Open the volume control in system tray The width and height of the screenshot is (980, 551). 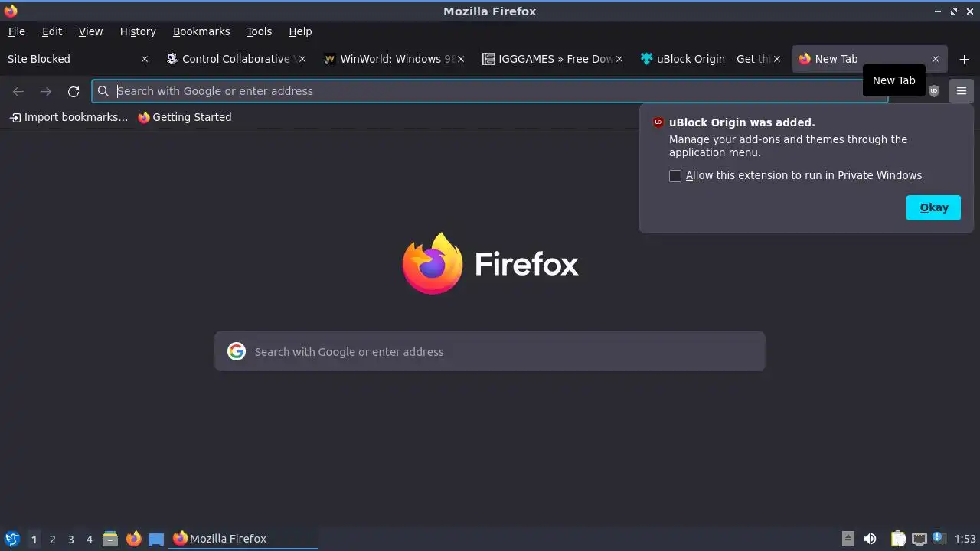[x=870, y=539]
